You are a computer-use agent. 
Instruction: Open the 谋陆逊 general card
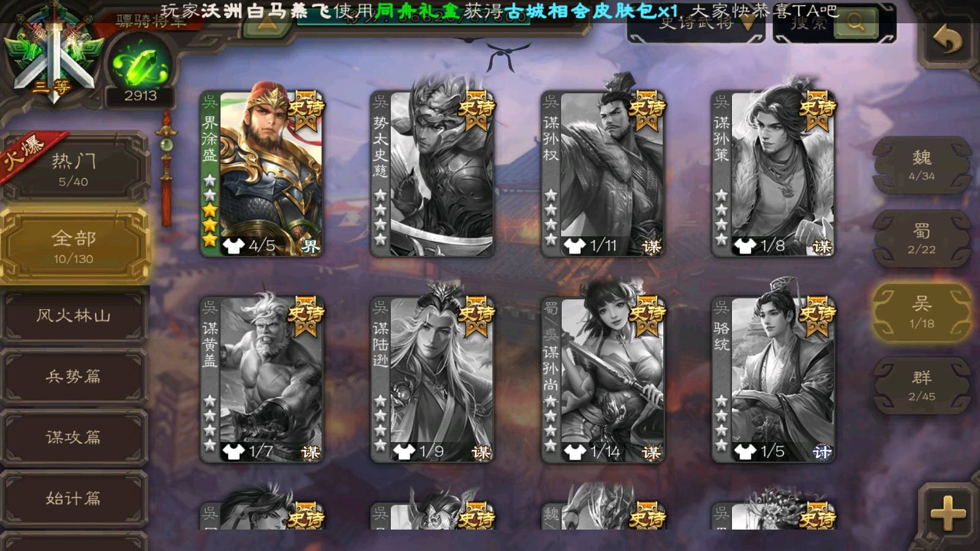(432, 380)
